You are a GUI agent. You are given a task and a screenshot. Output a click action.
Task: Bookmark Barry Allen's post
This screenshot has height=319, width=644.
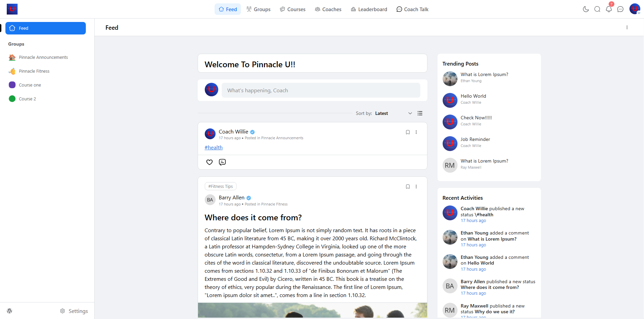pyautogui.click(x=407, y=187)
